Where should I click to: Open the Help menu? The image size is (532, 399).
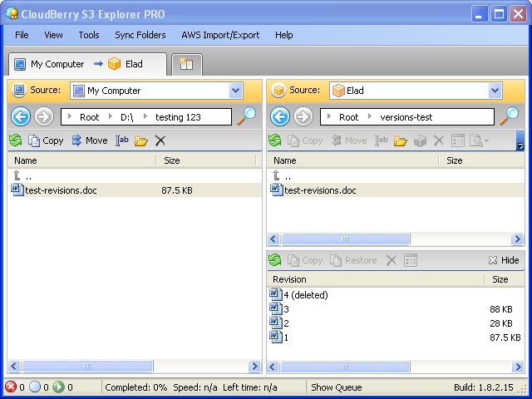pyautogui.click(x=284, y=35)
